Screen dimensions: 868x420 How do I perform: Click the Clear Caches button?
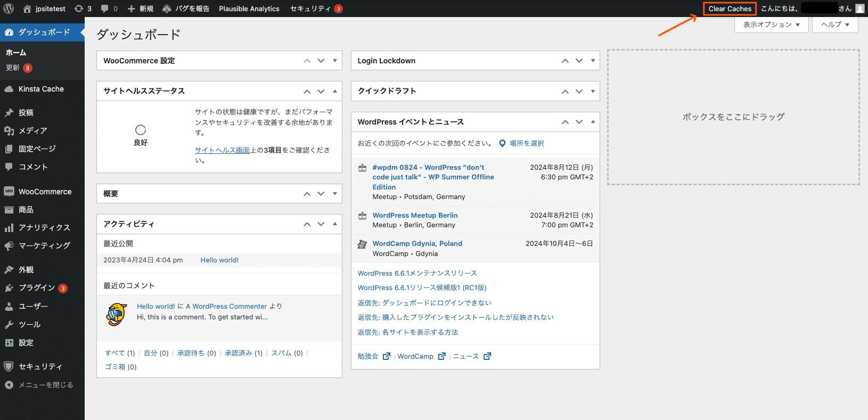[730, 9]
